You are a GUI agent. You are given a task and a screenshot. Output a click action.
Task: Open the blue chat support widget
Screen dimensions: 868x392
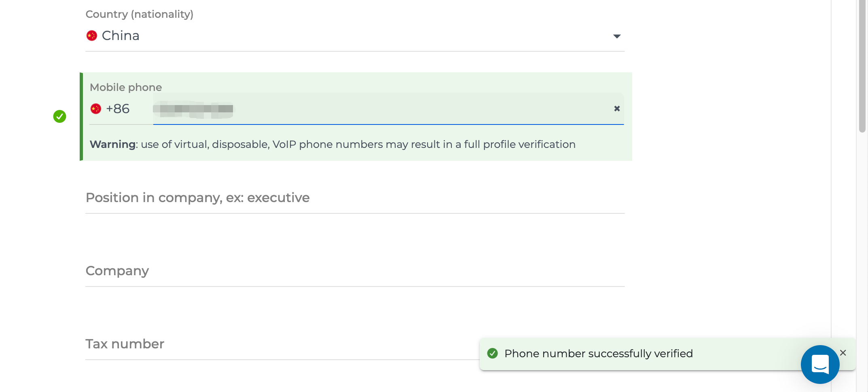pos(820,364)
